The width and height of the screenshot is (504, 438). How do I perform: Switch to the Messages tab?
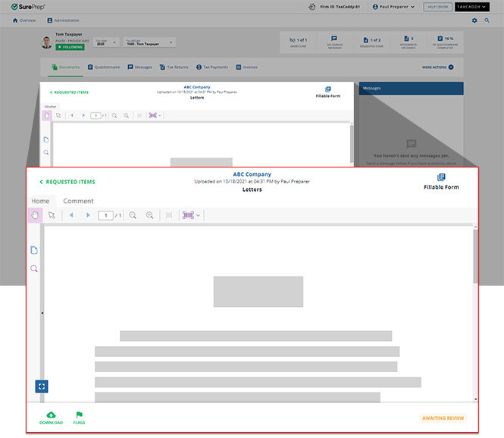(139, 67)
